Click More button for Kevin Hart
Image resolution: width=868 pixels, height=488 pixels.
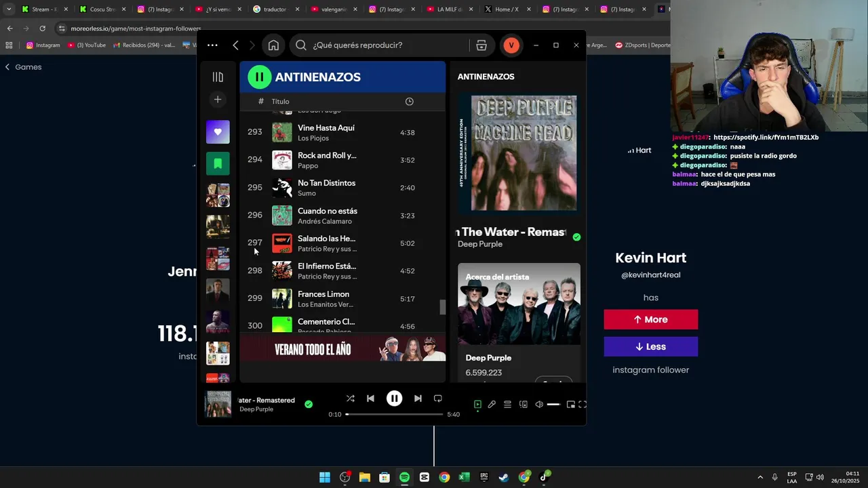click(x=651, y=319)
